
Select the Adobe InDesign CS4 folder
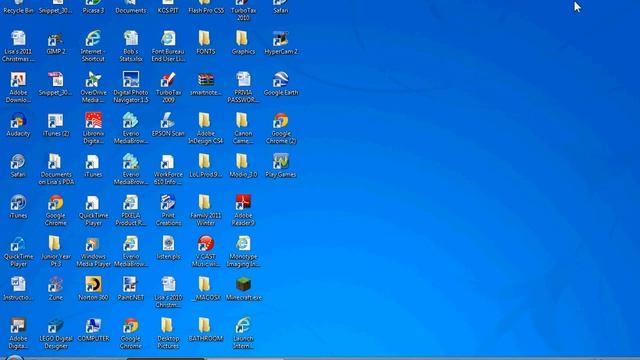(205, 128)
